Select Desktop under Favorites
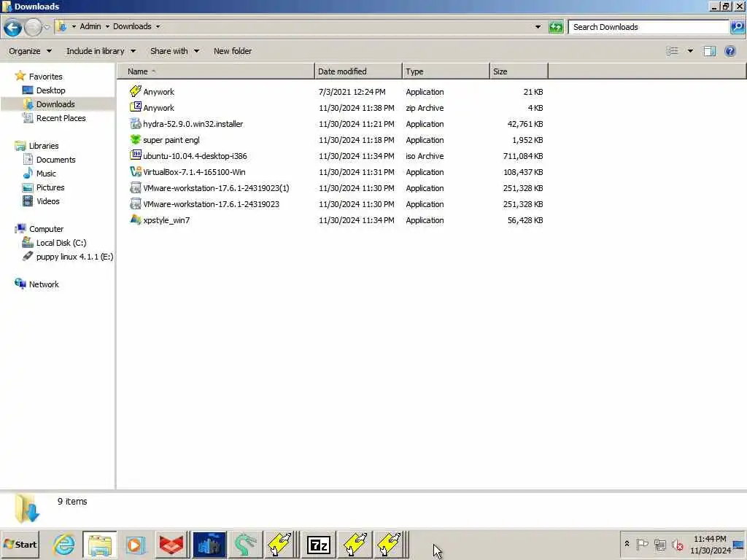 tap(50, 90)
